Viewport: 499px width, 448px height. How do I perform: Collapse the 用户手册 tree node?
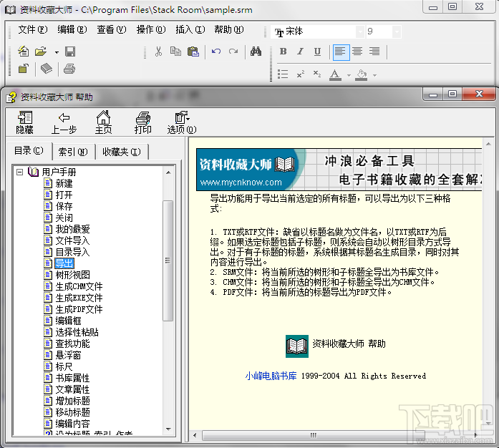pos(20,172)
